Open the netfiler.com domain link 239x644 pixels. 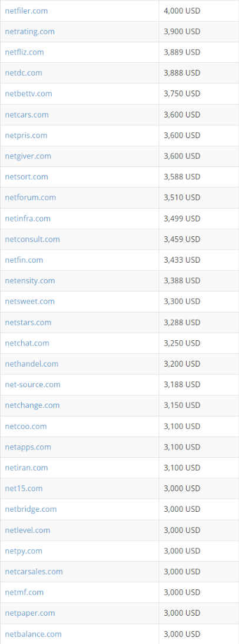coord(26,11)
